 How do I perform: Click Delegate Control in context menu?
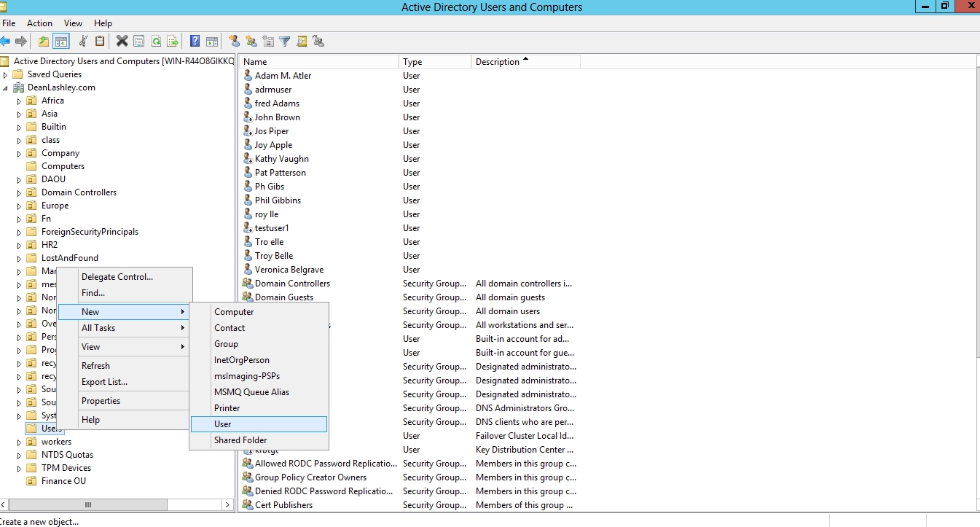click(117, 277)
